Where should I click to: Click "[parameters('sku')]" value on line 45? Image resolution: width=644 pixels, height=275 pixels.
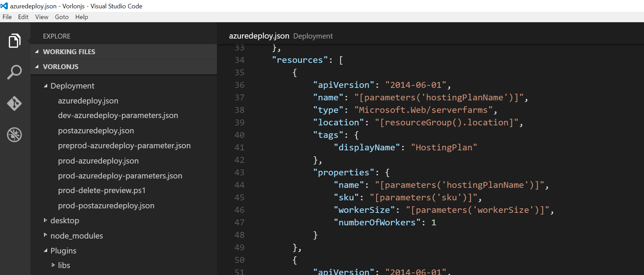pyautogui.click(x=423, y=198)
